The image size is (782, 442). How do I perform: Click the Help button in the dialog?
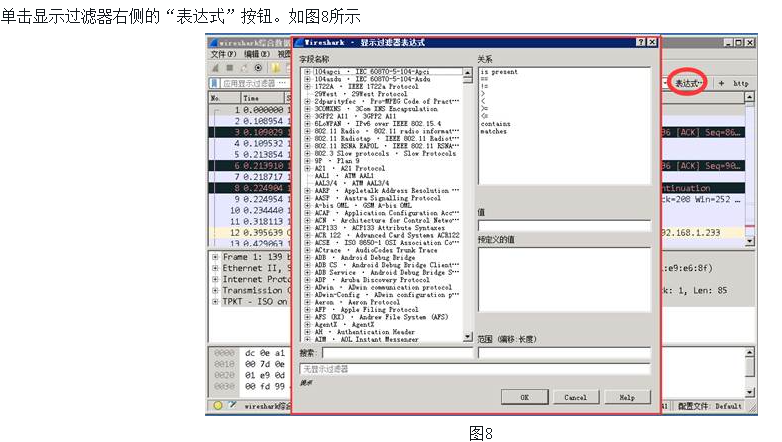(x=627, y=397)
